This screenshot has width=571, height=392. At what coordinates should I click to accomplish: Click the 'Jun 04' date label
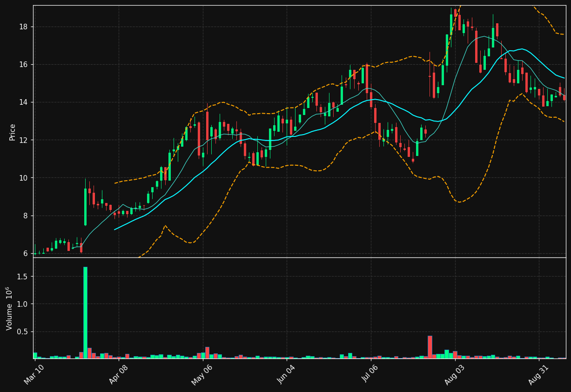coord(286,374)
